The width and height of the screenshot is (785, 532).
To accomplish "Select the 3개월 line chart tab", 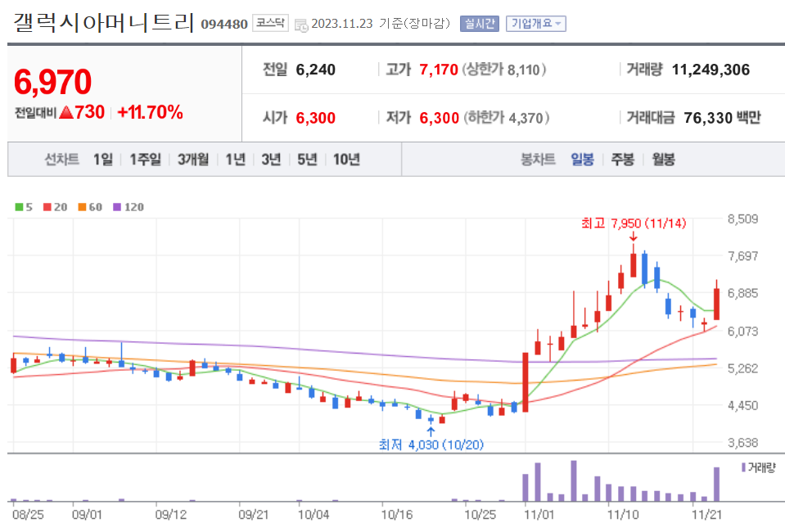I will pos(192,159).
